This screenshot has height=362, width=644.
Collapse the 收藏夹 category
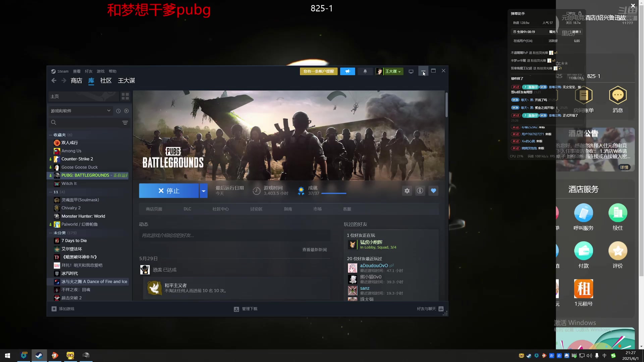coord(51,135)
